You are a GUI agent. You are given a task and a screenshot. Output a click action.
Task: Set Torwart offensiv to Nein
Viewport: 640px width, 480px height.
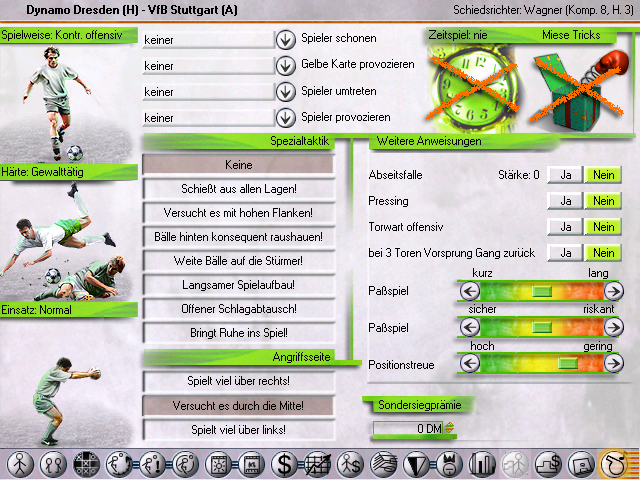[603, 227]
